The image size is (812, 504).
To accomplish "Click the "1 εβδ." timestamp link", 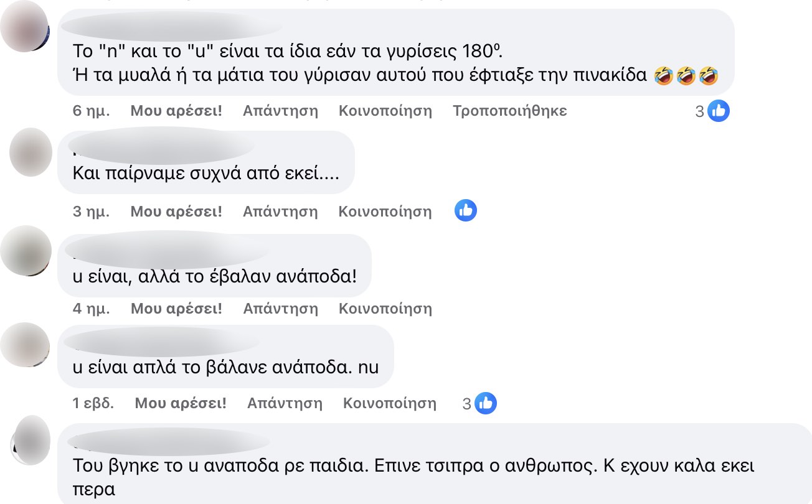I will point(93,404).
